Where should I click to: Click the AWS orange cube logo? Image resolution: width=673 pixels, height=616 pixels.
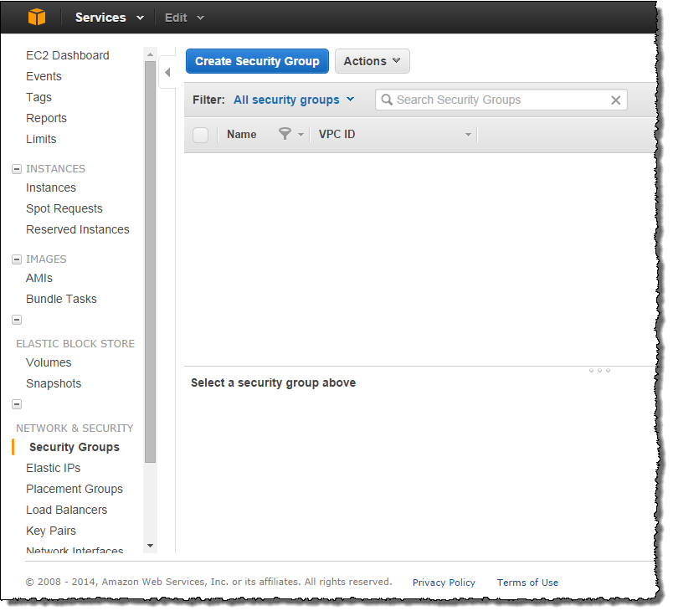37,18
